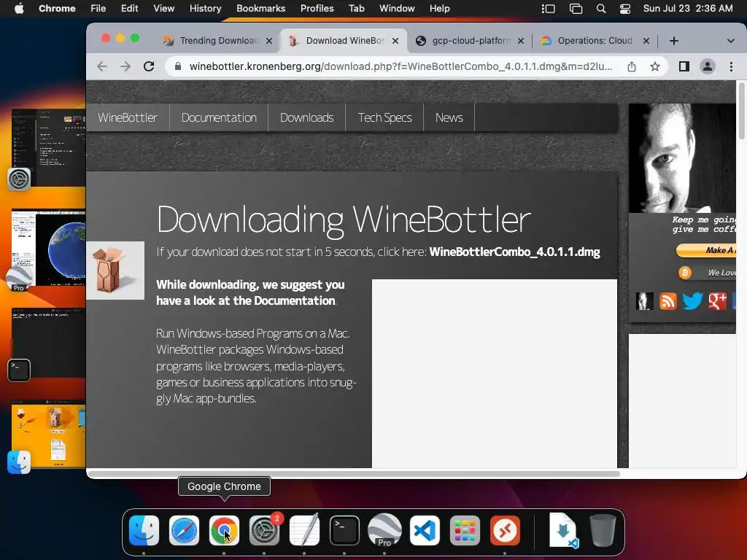Close the Download WineBottler tab

point(395,41)
